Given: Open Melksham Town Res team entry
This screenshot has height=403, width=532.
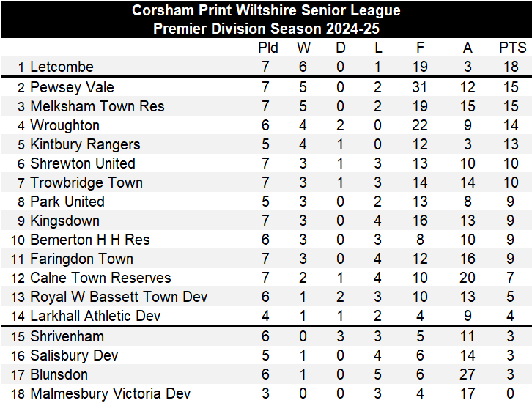Looking at the screenshot, I should [x=97, y=107].
